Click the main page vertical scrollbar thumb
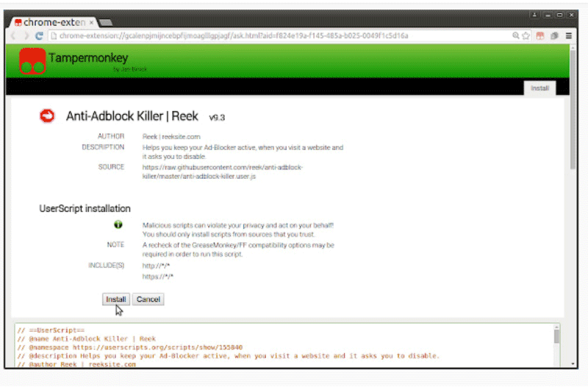Screen dimensions: 588x390 coord(573,109)
